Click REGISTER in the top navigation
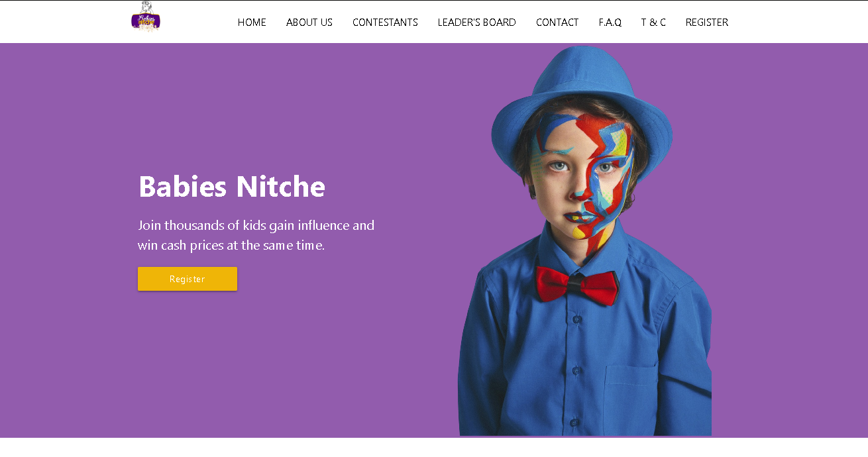The width and height of the screenshot is (868, 457). 706,23
